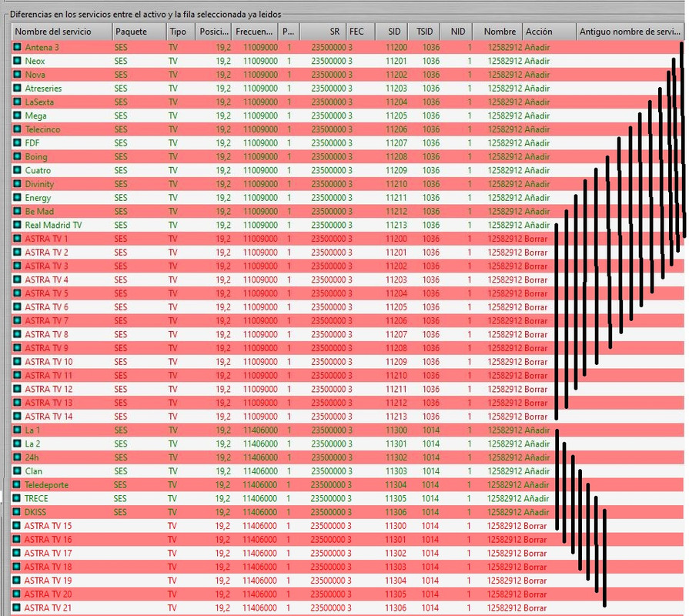Click the icon beside Atreseries
The height and width of the screenshot is (616, 689).
click(17, 88)
